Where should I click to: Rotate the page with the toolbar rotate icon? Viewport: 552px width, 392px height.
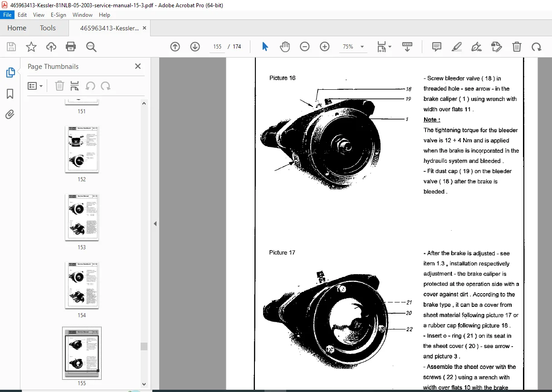tap(537, 47)
